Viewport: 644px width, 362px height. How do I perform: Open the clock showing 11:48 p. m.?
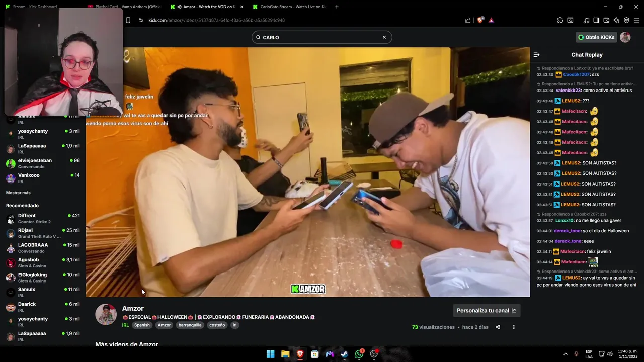628,354
